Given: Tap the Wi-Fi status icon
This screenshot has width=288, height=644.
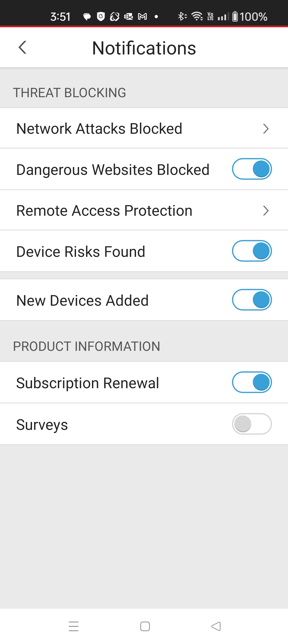Looking at the screenshot, I should click(197, 17).
